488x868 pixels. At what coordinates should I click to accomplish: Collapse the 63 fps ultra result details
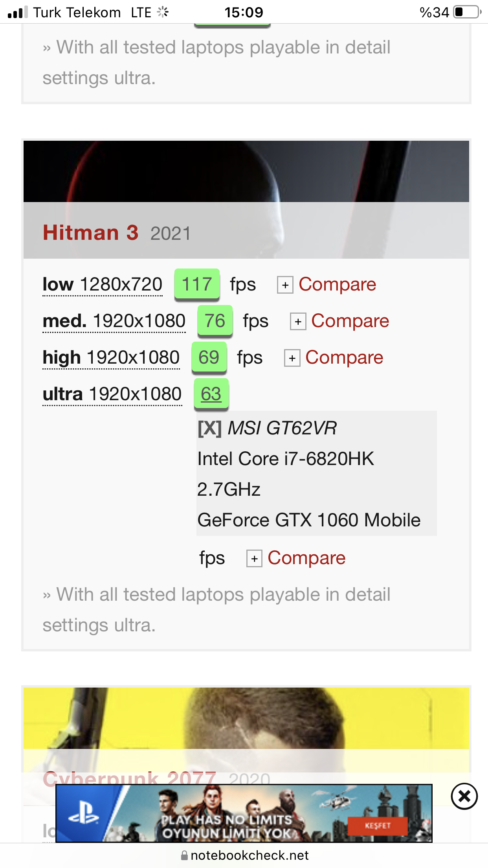coord(211,394)
